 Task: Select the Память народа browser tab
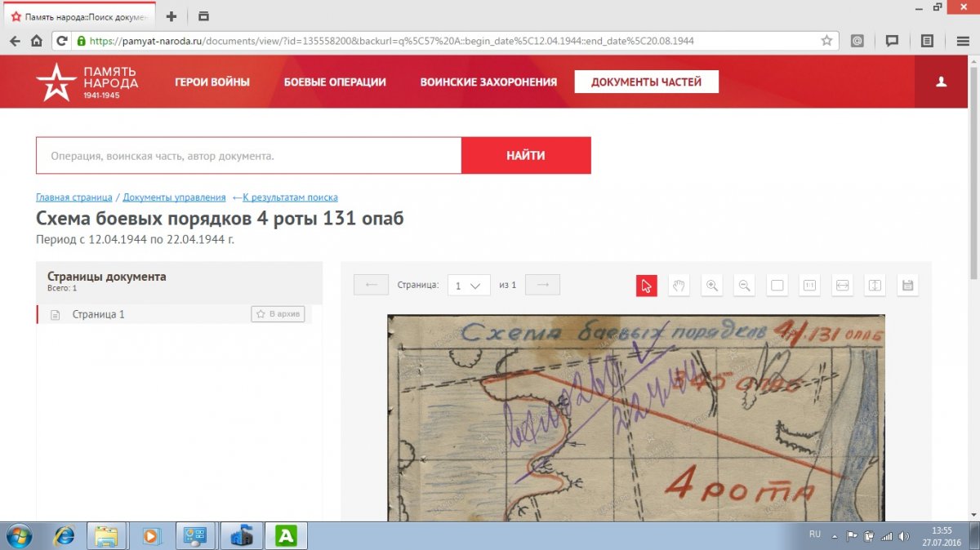(x=80, y=16)
